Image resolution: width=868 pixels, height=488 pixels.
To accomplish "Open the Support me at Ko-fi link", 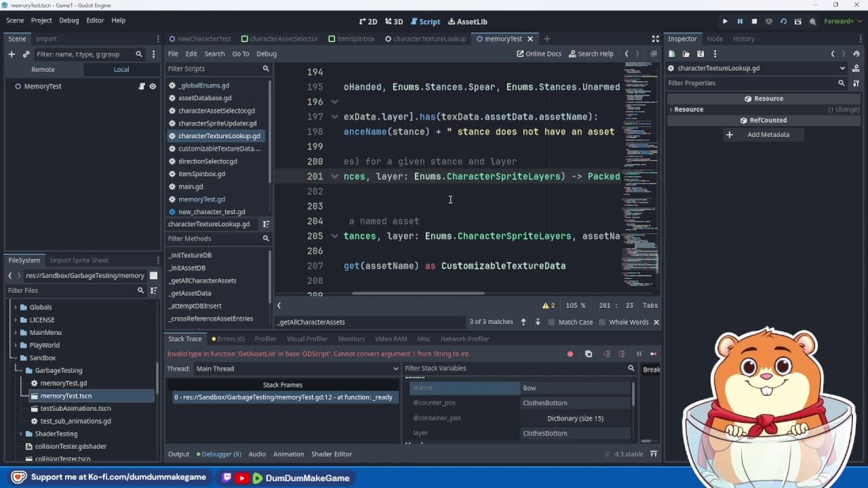I will tap(108, 477).
